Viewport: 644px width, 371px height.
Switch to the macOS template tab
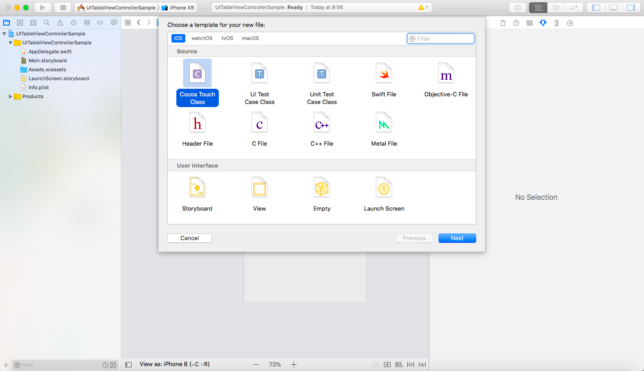point(250,38)
